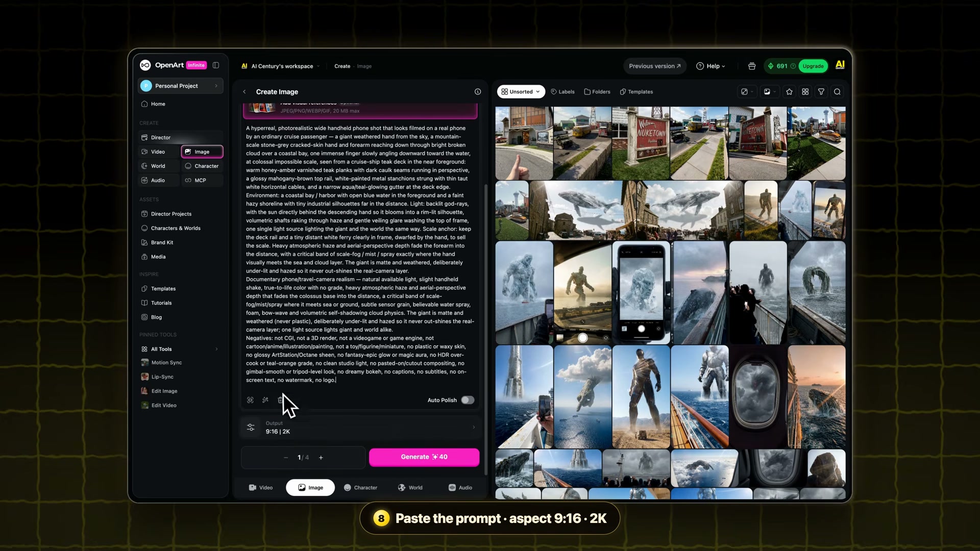Switch to the Character tab in bottom bar
Screen dimensions: 980x551
[x=360, y=488]
